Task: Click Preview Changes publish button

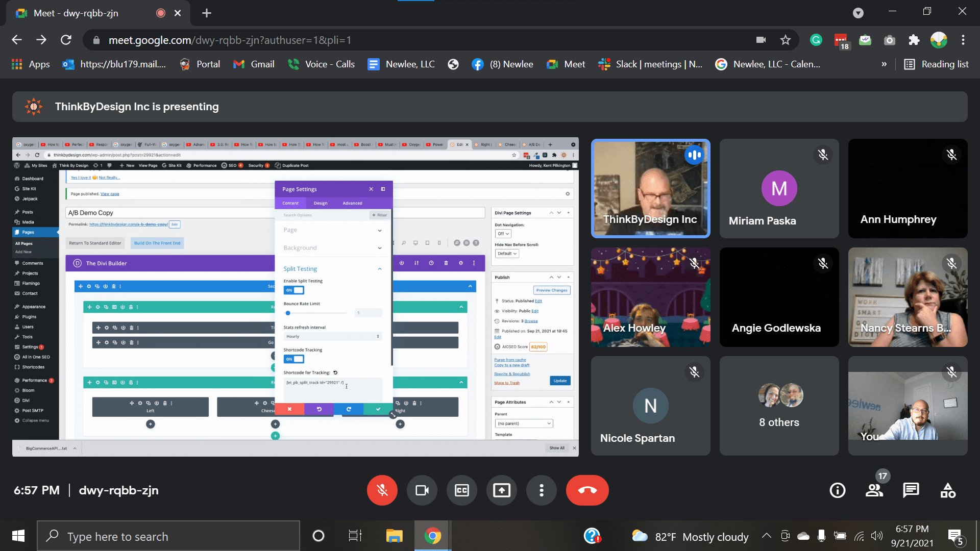Action: coord(551,290)
